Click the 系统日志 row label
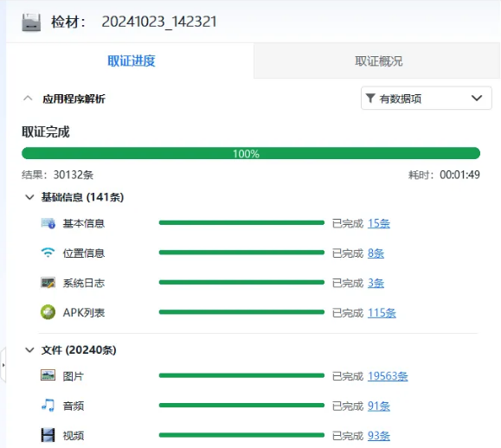The width and height of the screenshot is (501, 448). 84,283
